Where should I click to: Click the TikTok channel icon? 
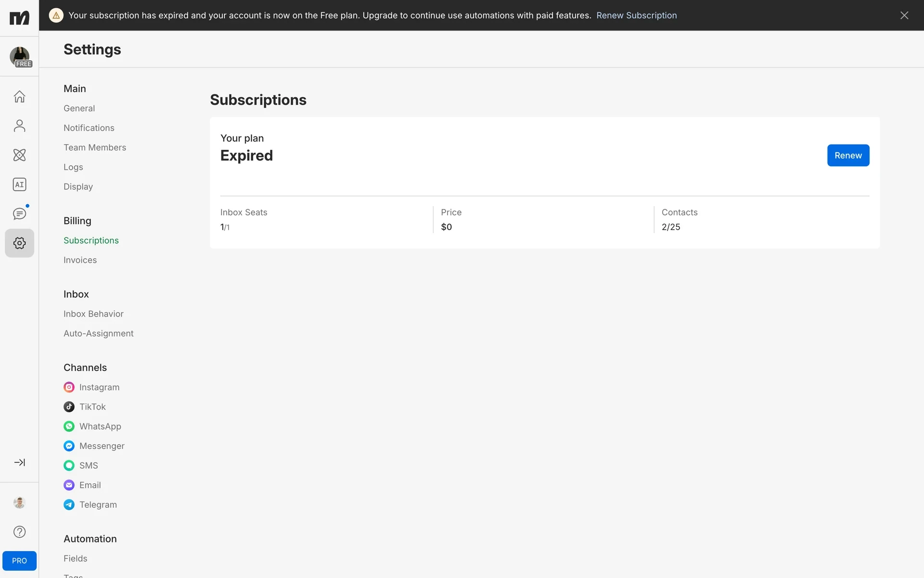click(69, 407)
